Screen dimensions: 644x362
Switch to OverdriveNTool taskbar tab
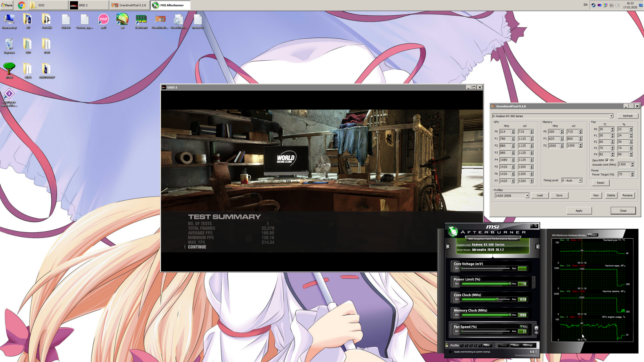tap(129, 5)
